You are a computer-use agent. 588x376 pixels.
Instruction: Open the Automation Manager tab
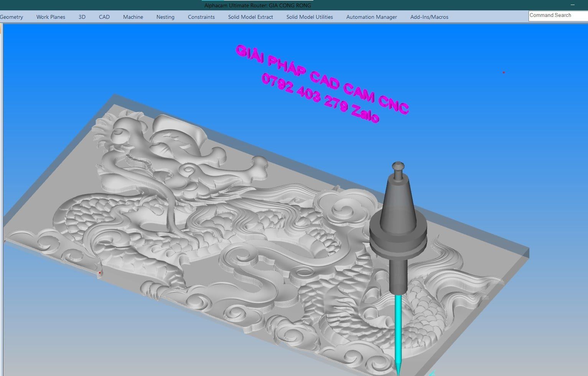371,17
